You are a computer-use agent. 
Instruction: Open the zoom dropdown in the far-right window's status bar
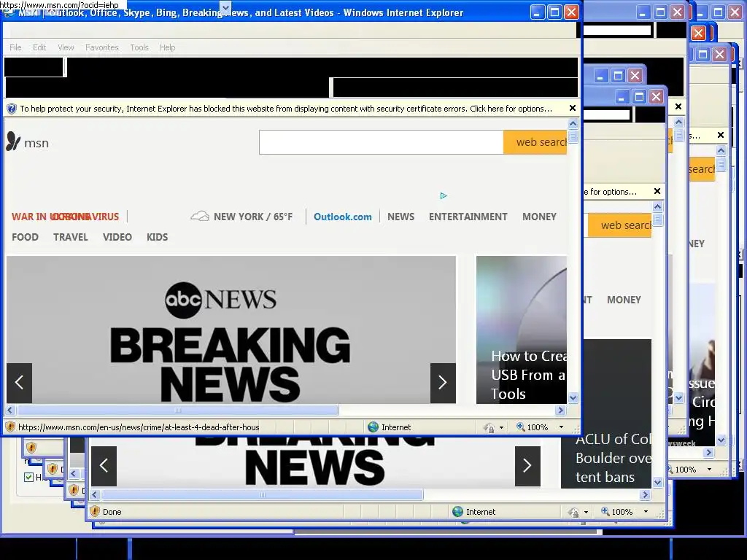(x=709, y=470)
